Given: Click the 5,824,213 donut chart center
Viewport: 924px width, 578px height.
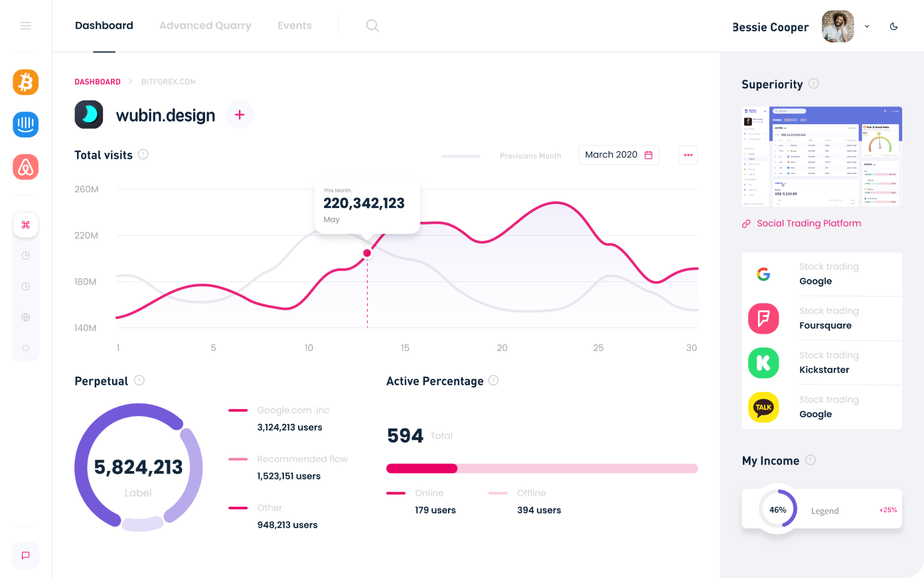Looking at the screenshot, I should coord(138,467).
